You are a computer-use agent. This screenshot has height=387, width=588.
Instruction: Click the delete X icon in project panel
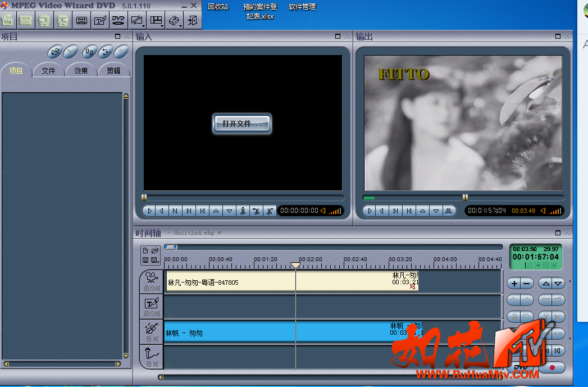click(x=71, y=52)
